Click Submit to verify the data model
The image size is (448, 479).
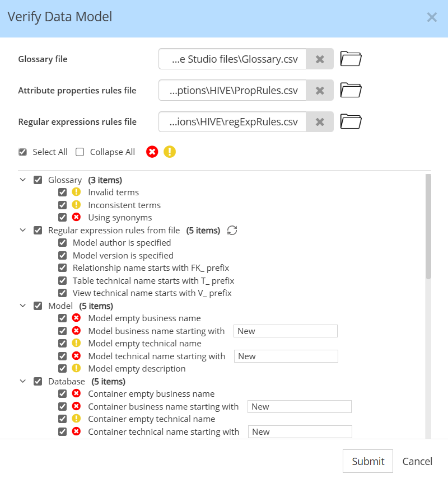pyautogui.click(x=368, y=461)
